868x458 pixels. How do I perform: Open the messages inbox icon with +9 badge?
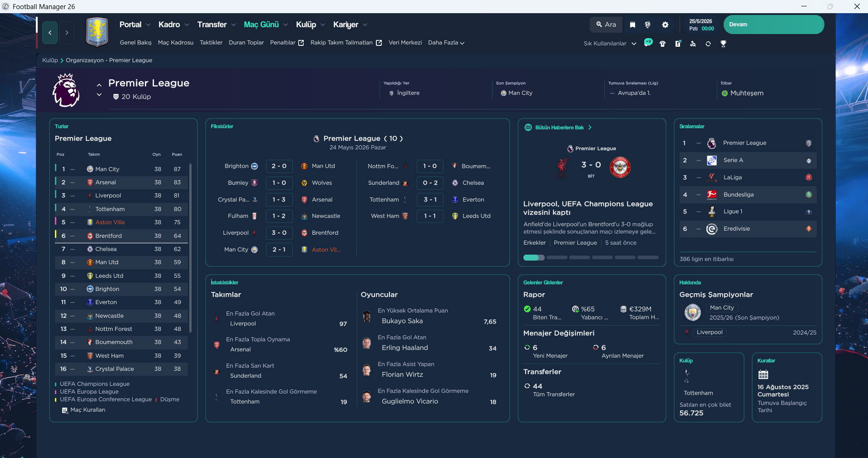point(648,43)
